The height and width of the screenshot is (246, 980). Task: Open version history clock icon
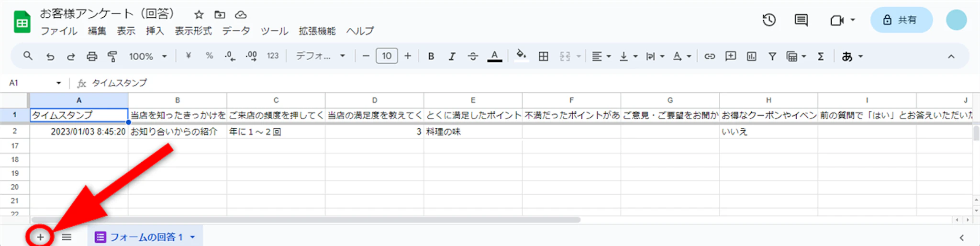(x=769, y=20)
